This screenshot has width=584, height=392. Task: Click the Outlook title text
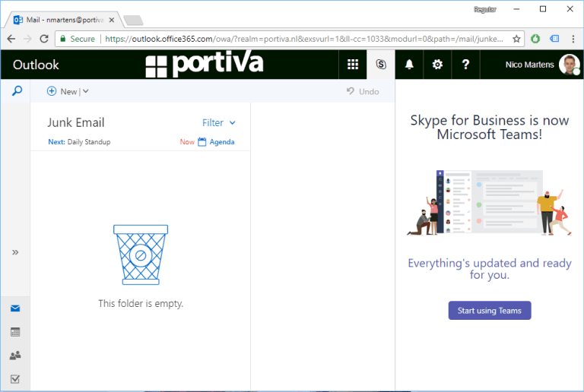tap(36, 65)
